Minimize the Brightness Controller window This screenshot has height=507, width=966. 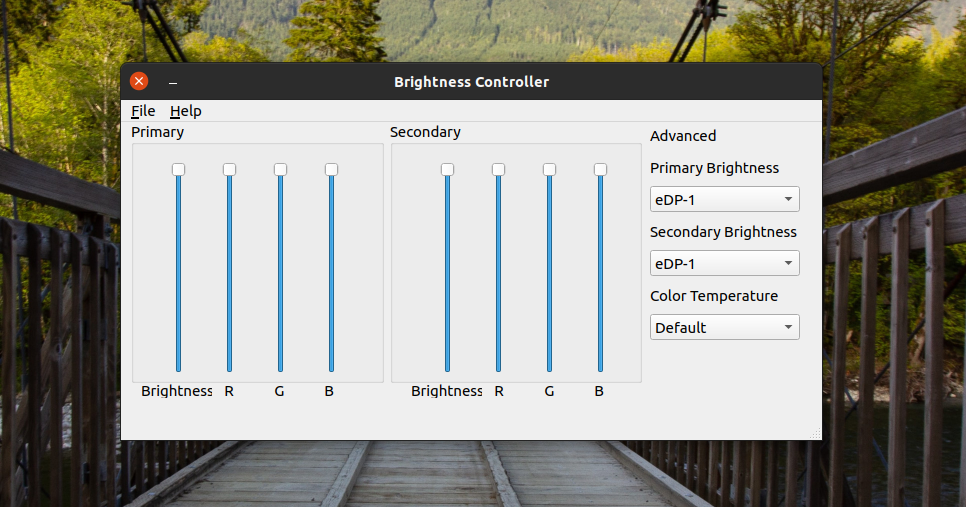pos(173,83)
